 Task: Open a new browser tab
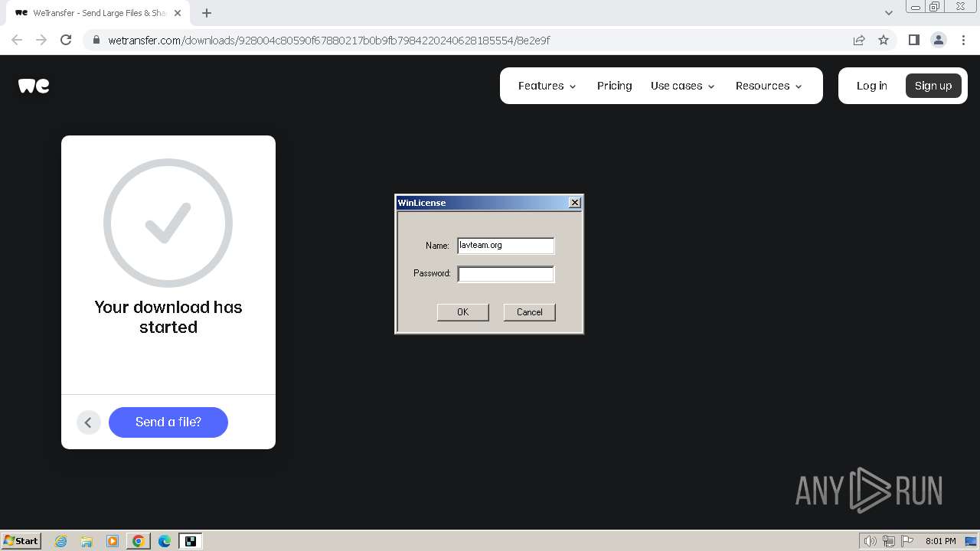pyautogui.click(x=207, y=13)
